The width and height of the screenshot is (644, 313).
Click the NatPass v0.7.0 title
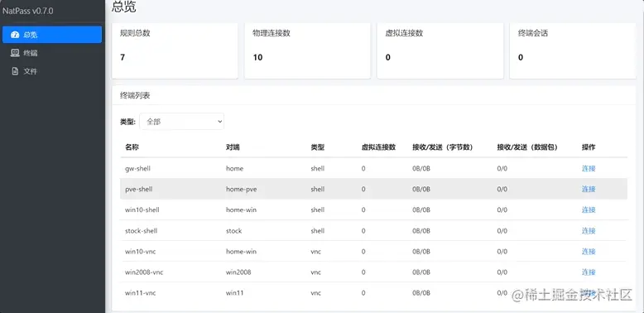pos(28,11)
